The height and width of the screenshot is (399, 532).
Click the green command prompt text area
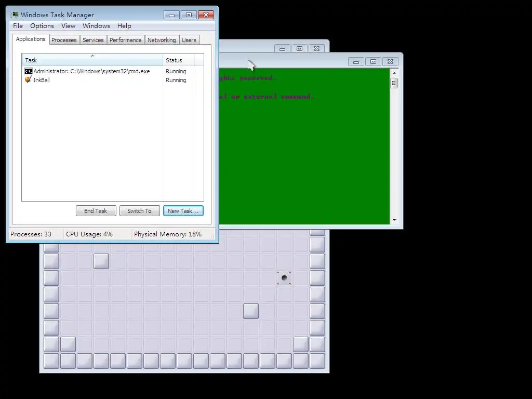[304, 146]
